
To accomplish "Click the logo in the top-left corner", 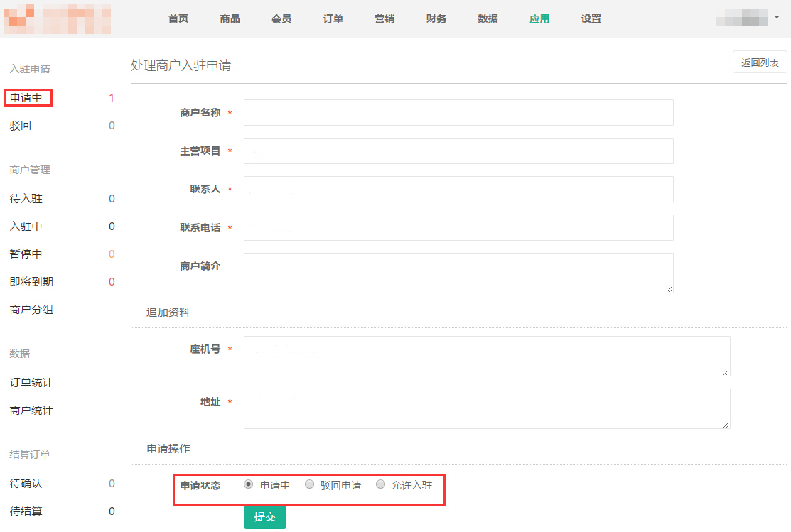I will [57, 19].
